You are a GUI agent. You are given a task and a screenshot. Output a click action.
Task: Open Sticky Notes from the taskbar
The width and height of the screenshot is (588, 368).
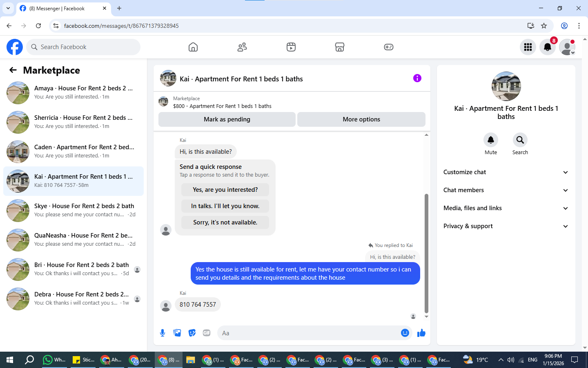coord(83,360)
